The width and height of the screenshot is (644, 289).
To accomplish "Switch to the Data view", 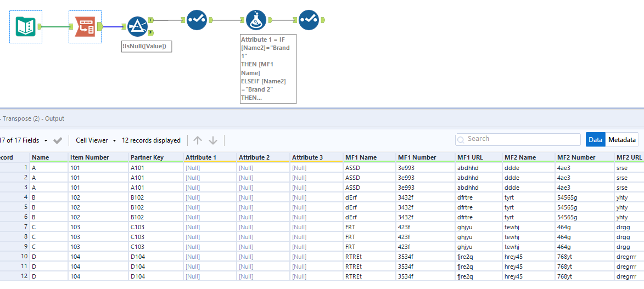I will pyautogui.click(x=595, y=140).
